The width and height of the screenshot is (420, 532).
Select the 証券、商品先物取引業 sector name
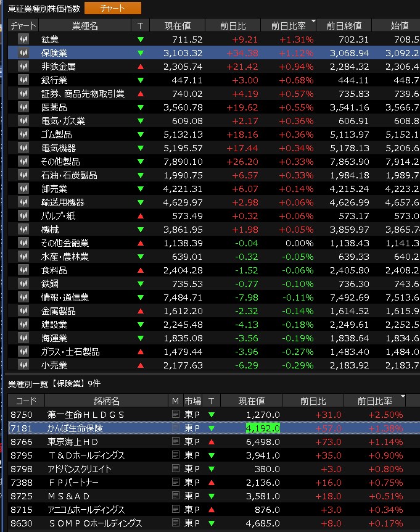pos(83,94)
